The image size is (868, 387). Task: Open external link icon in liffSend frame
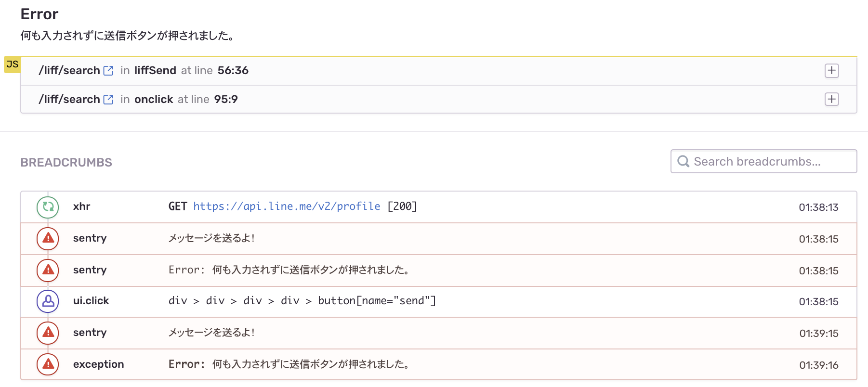coord(108,71)
